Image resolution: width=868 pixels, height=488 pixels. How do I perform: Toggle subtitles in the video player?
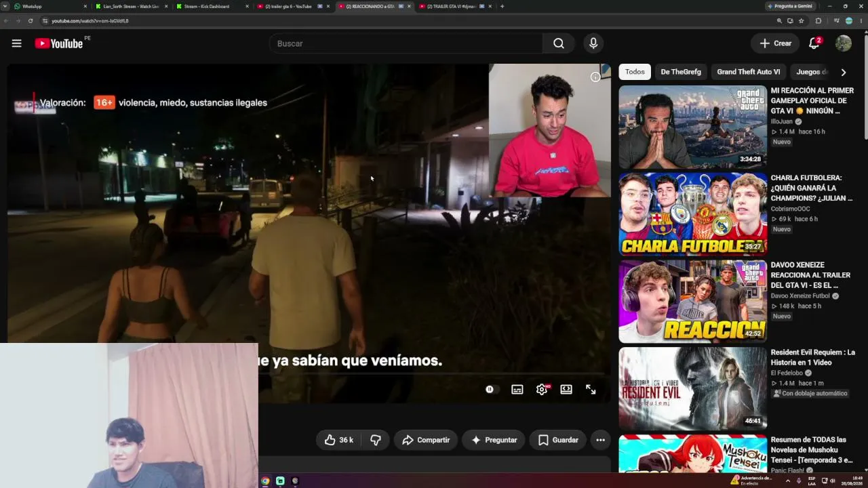click(517, 390)
